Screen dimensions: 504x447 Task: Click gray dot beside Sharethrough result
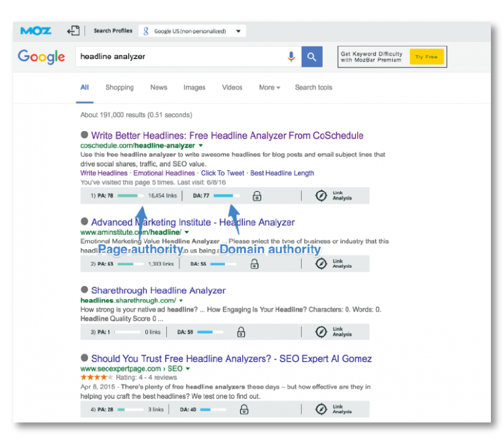pos(84,289)
